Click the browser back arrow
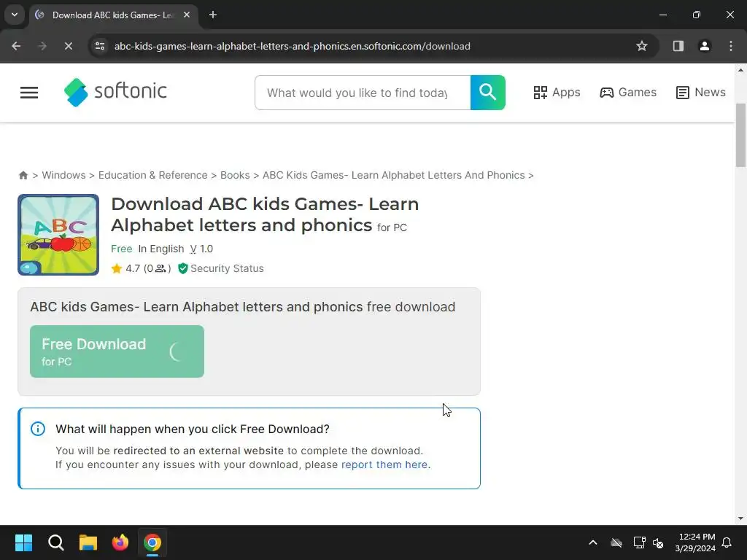Screen dimensions: 747x560 [16, 46]
